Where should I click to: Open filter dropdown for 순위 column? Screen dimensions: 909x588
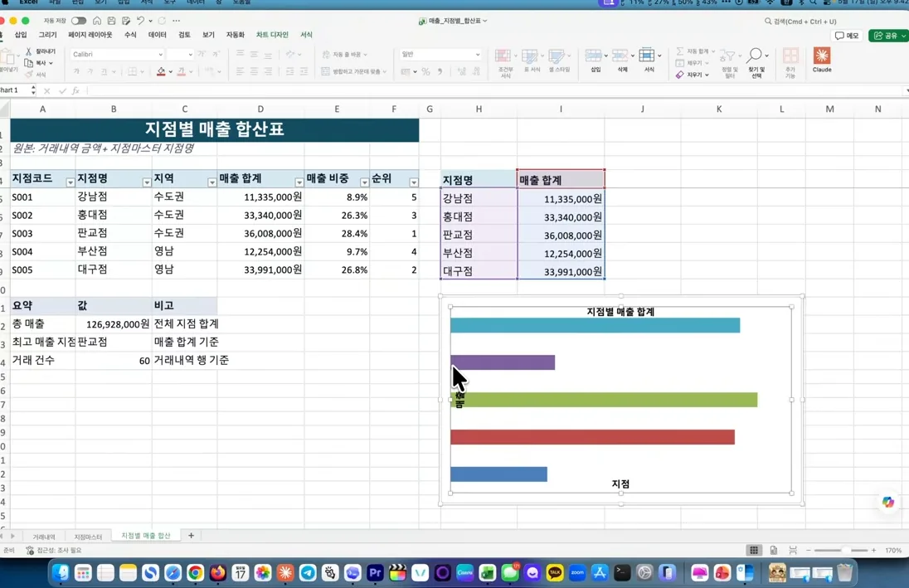point(413,182)
